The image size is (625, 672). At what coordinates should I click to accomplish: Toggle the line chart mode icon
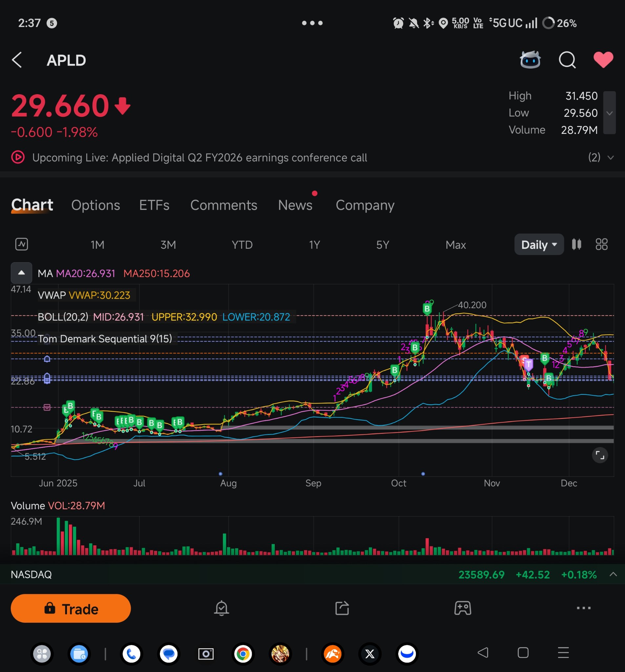22,244
